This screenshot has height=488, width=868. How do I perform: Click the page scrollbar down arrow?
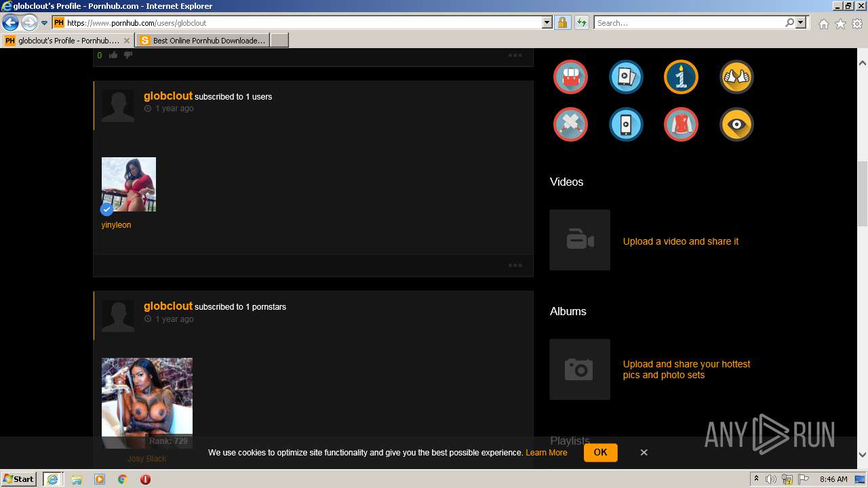tap(863, 455)
